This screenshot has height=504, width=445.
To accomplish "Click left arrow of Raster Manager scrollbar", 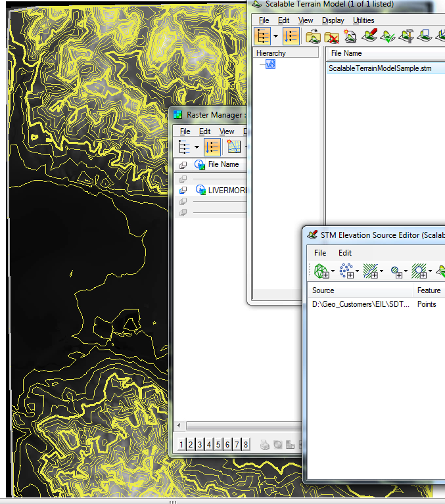I will click(x=179, y=426).
